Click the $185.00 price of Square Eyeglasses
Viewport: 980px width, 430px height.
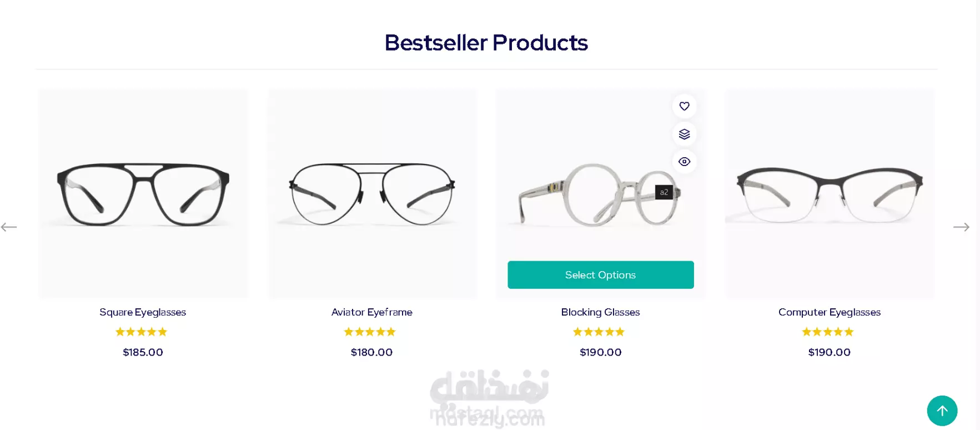click(143, 352)
